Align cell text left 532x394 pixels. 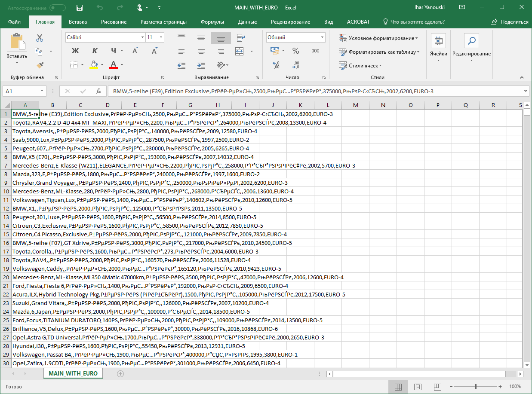click(x=181, y=52)
